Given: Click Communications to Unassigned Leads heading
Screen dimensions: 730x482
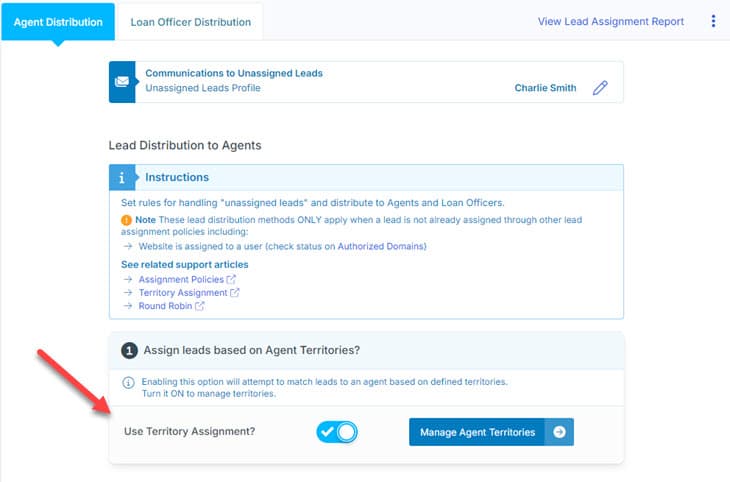Looking at the screenshot, I should coord(234,73).
